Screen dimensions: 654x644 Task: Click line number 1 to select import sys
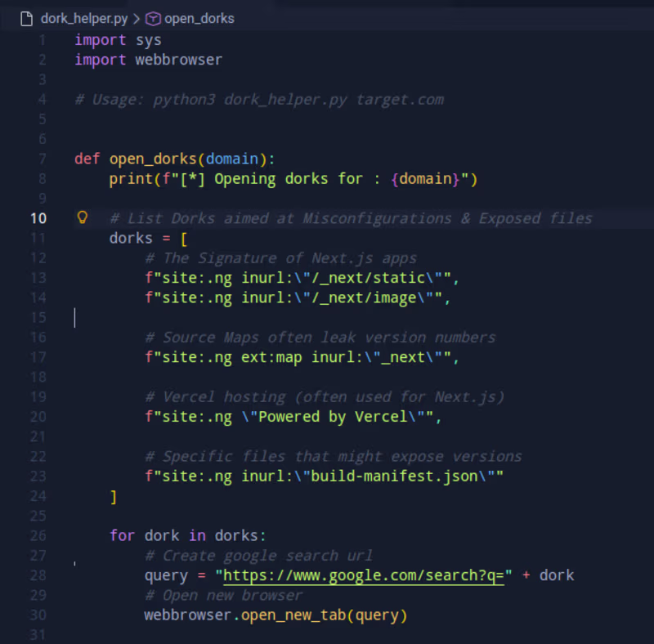coord(42,39)
